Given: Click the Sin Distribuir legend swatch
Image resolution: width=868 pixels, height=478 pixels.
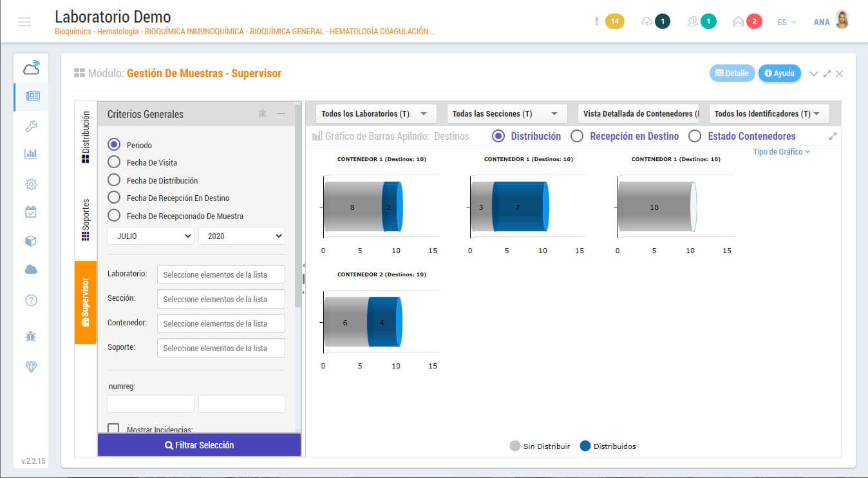Looking at the screenshot, I should pyautogui.click(x=515, y=446).
